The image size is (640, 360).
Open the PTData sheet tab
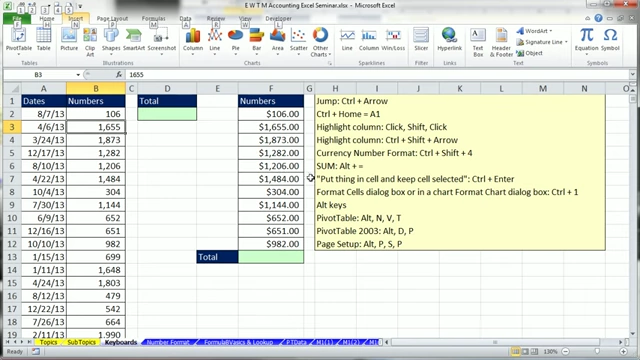point(296,342)
